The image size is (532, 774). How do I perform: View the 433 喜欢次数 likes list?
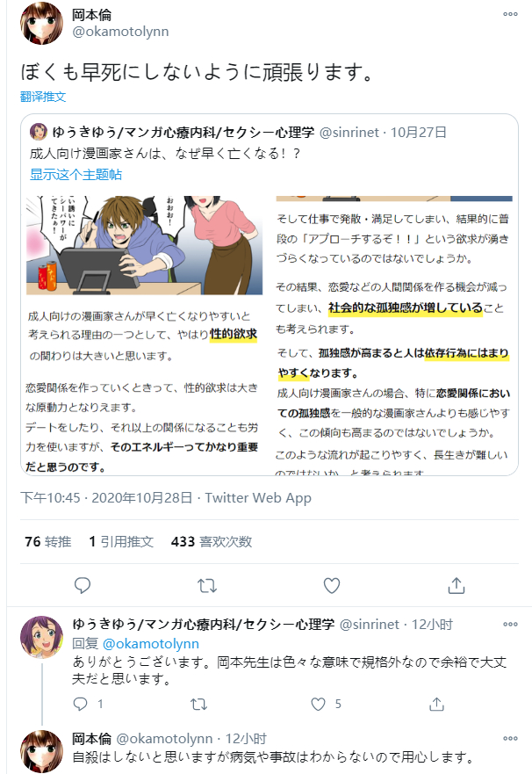click(212, 541)
